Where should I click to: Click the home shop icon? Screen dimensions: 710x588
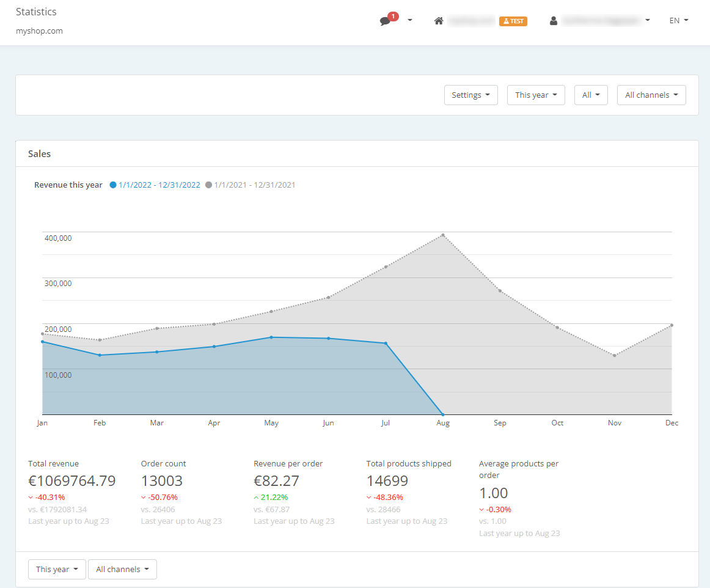[x=438, y=21]
